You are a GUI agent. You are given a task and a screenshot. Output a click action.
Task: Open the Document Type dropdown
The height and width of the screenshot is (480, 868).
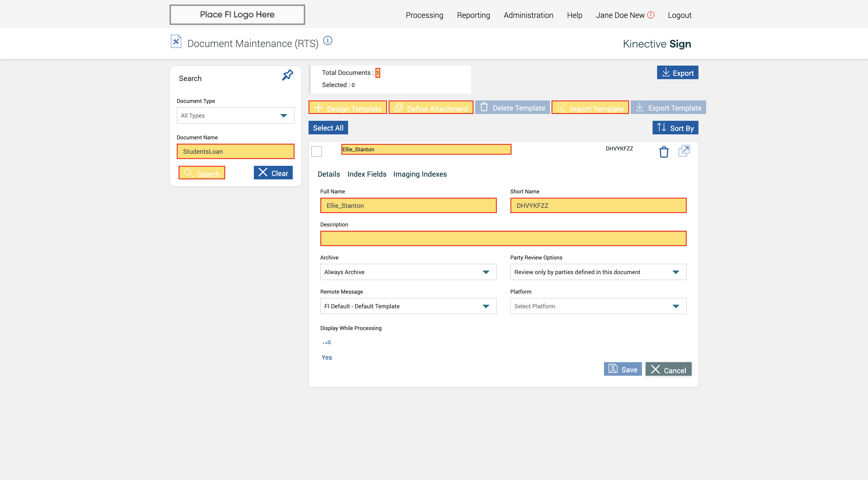click(x=235, y=116)
